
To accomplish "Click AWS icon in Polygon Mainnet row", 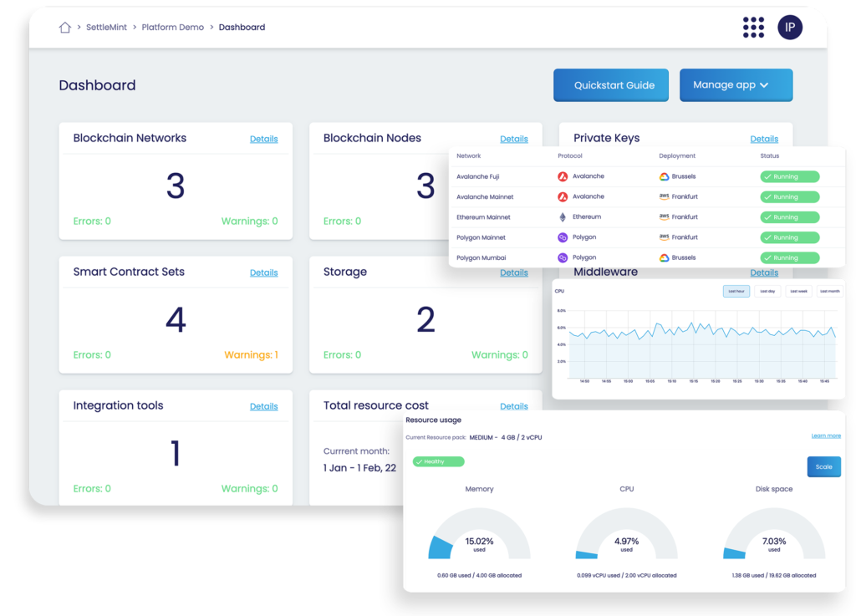I will tap(664, 237).
